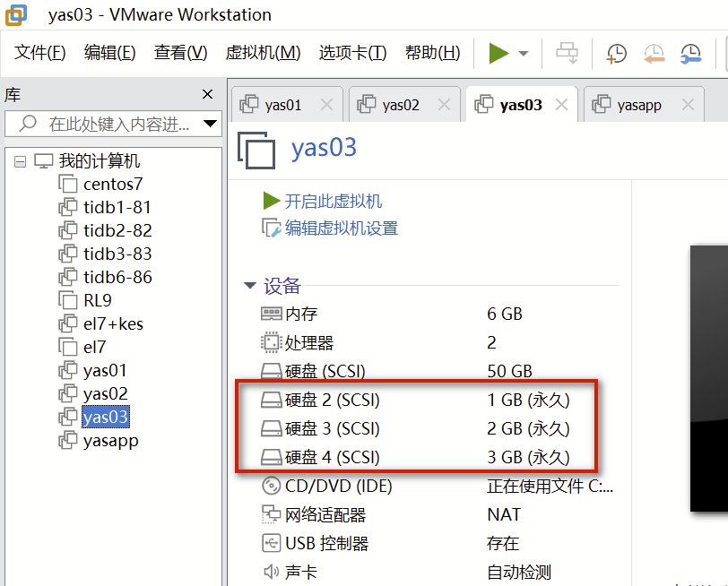728x586 pixels.
Task: Click the 硬盘 (SCSI) 50 GB disk icon
Action: (271, 371)
